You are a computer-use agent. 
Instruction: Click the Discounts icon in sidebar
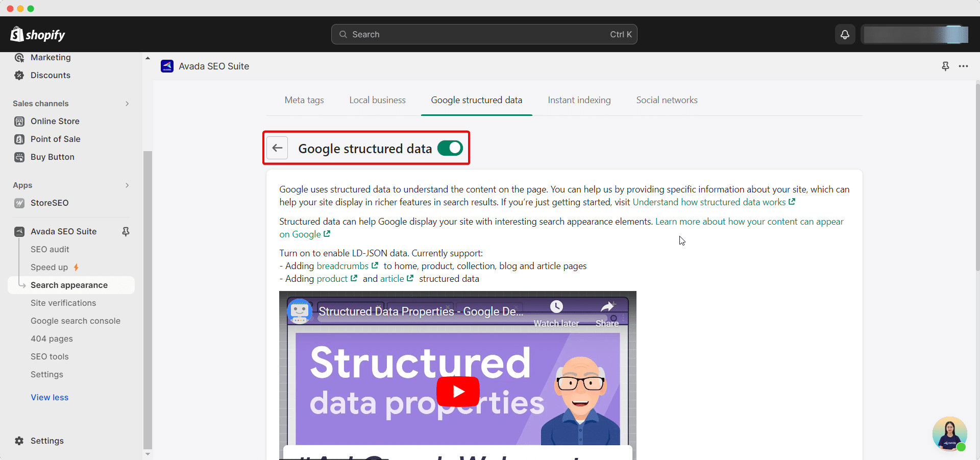19,75
